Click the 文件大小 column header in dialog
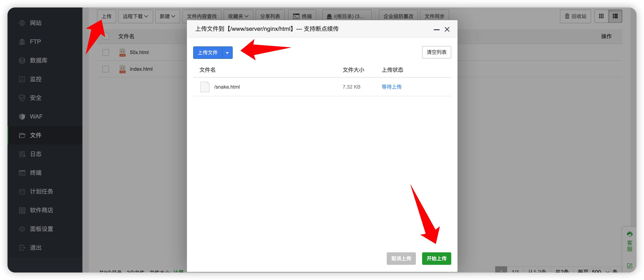Screen dimensions: 644x280 coord(353,70)
